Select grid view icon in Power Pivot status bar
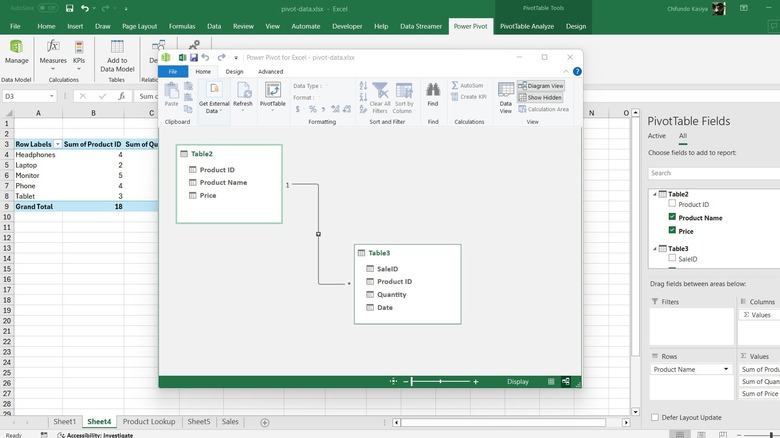Viewport: 780px width, 438px height. (x=551, y=382)
